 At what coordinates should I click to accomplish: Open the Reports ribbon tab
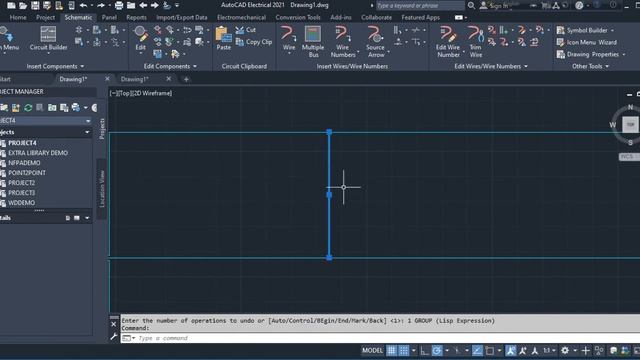136,17
